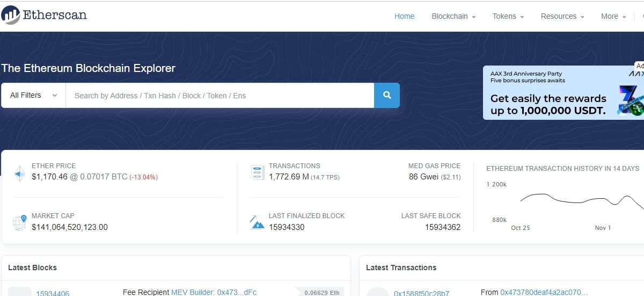Open block 15934406 in Latest Blocks
Image resolution: width=644 pixels, height=296 pixels.
tap(53, 293)
